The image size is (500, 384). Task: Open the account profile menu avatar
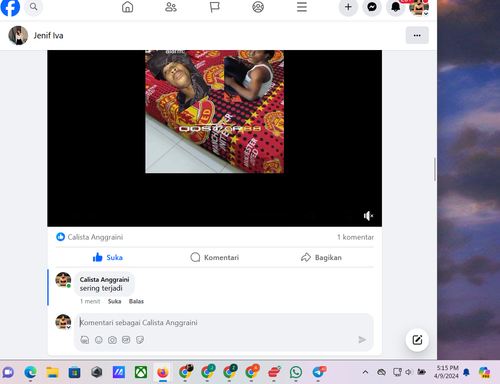point(419,7)
